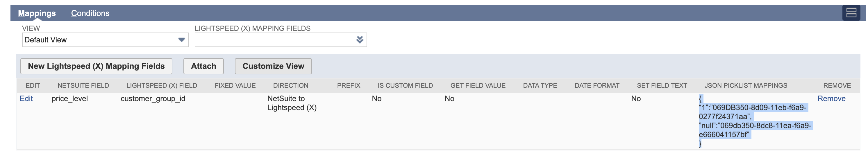Click the Lightspeed (X) Mapping Fields input
Screen dimensions: 868x165
coord(275,40)
